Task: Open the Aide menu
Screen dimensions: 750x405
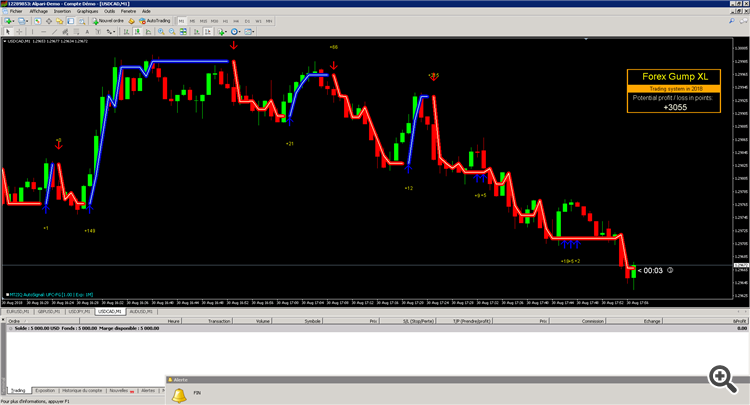Action: [146, 11]
